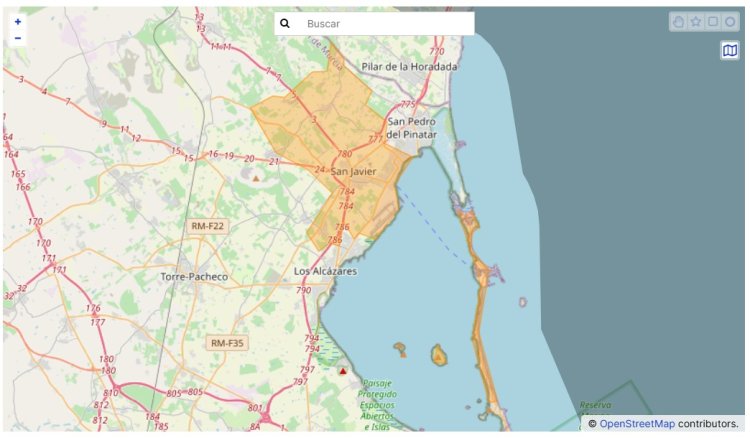The height and width of the screenshot is (438, 750).
Task: Click the Los Alcázares town label
Action: click(325, 271)
